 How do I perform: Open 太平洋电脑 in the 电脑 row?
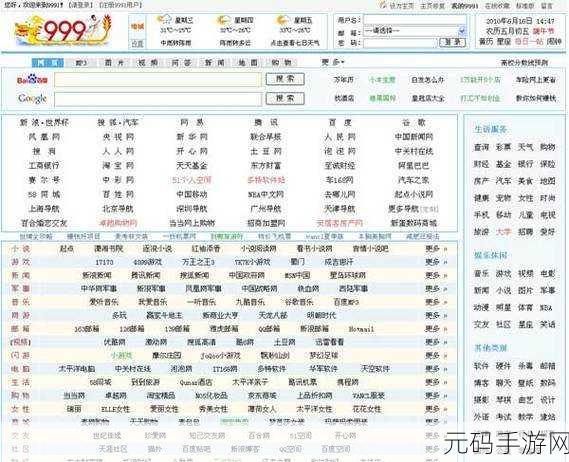pos(77,369)
